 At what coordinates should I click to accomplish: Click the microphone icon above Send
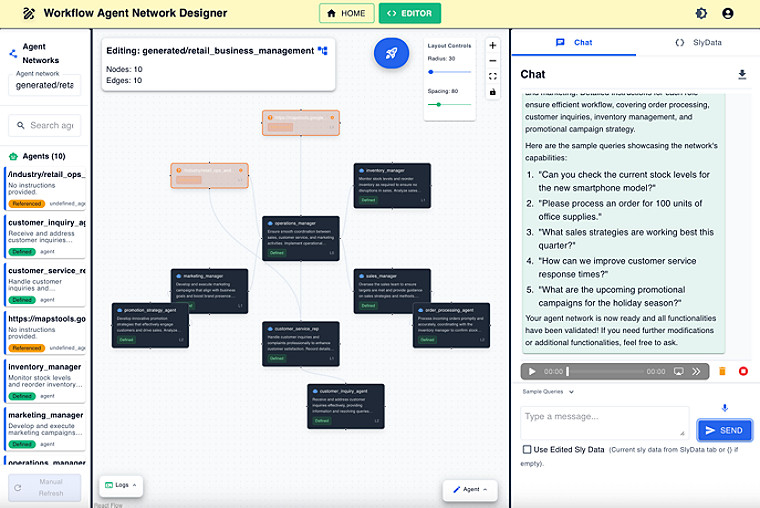[725, 408]
